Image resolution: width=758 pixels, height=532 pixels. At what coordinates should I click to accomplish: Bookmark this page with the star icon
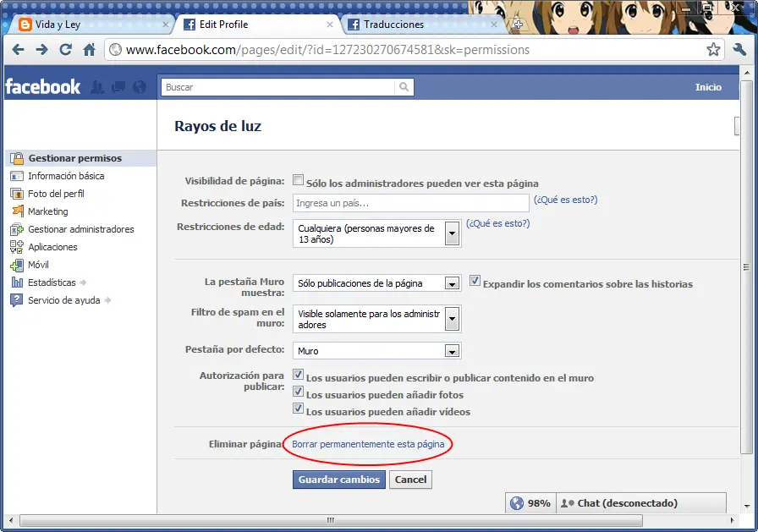tap(713, 49)
